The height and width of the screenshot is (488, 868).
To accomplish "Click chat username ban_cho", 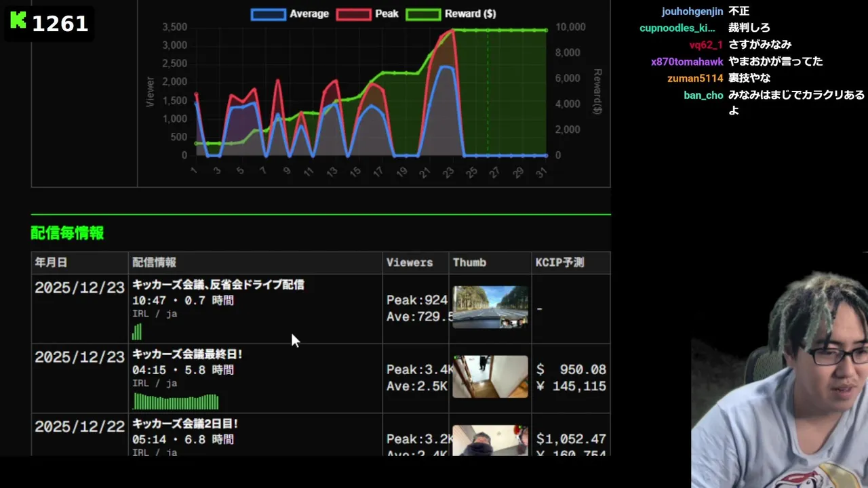I will (x=703, y=96).
